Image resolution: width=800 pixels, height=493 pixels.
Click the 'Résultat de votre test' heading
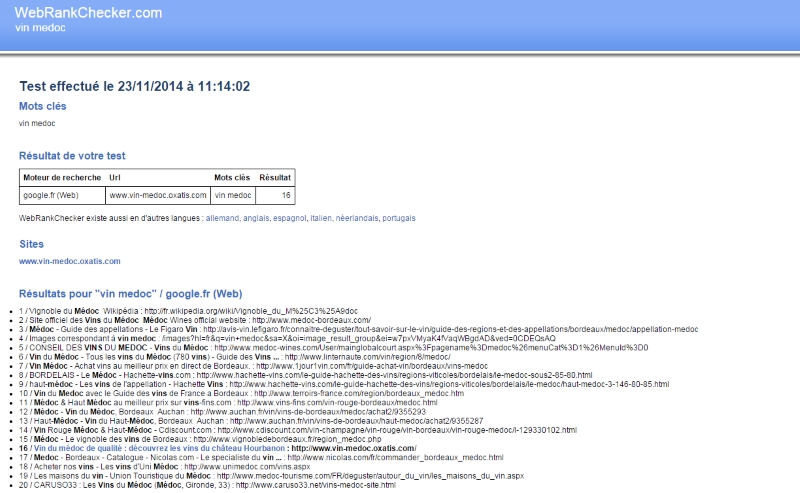coord(72,156)
